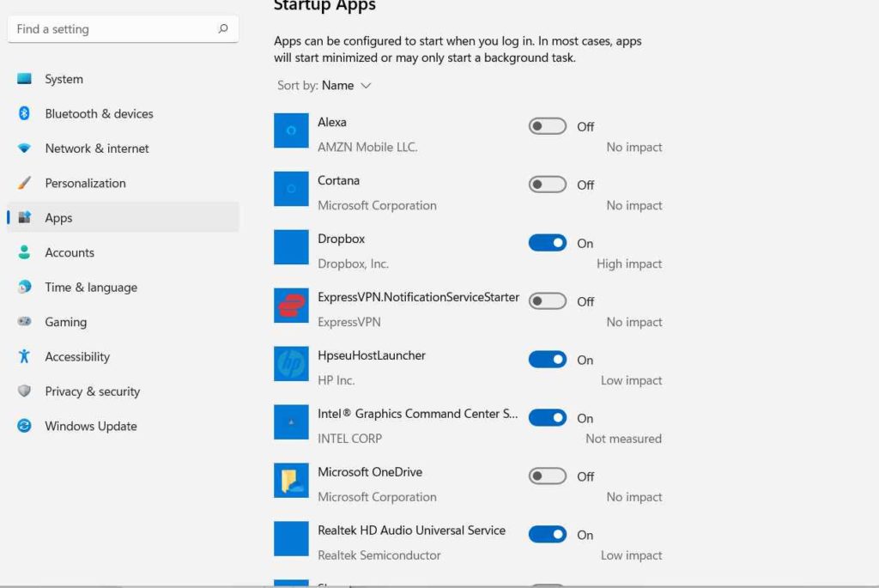Click the Bluetooth icon in sidebar
Image resolution: width=879 pixels, height=588 pixels.
24,113
